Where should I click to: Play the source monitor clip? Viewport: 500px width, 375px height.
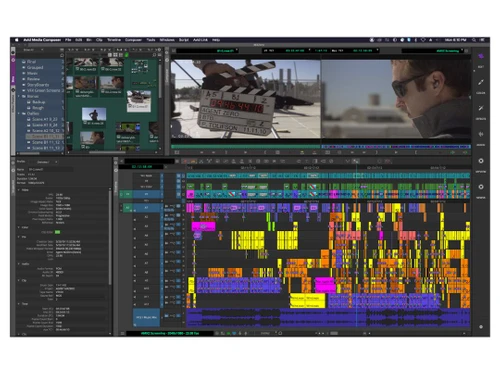point(246,152)
